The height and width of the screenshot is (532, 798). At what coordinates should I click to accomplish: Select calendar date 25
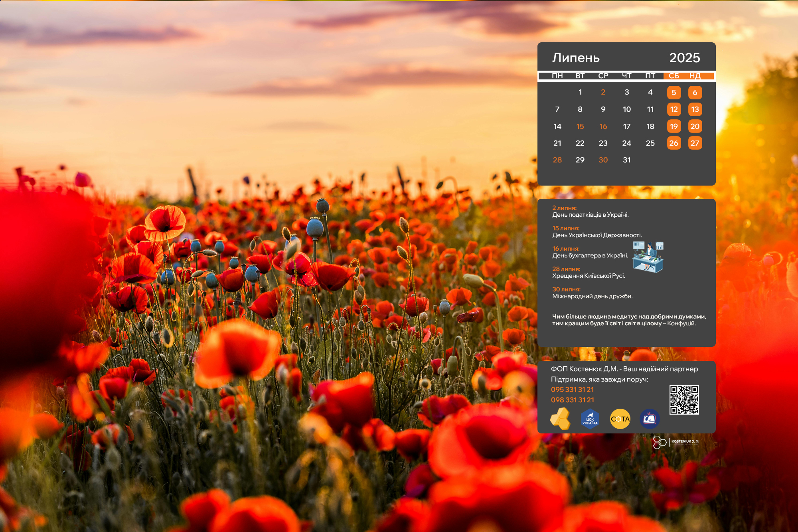[650, 143]
